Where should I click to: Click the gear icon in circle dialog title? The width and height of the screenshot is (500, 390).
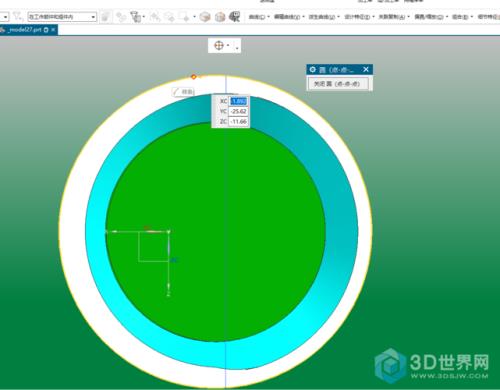click(x=312, y=69)
